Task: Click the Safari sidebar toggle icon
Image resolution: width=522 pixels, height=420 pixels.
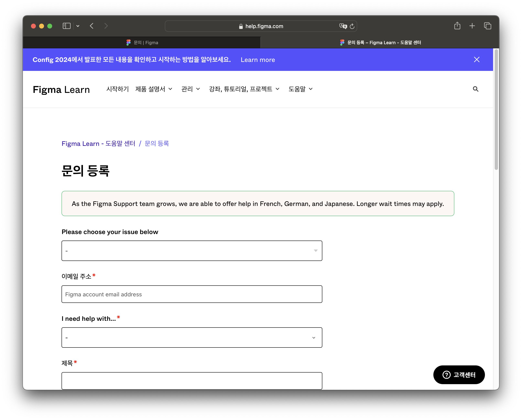Action: click(x=66, y=26)
